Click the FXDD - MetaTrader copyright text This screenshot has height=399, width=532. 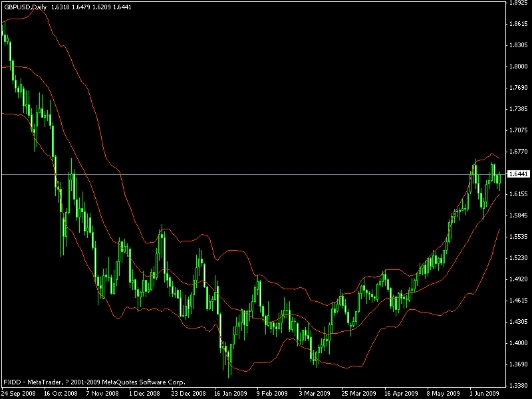tap(94, 382)
